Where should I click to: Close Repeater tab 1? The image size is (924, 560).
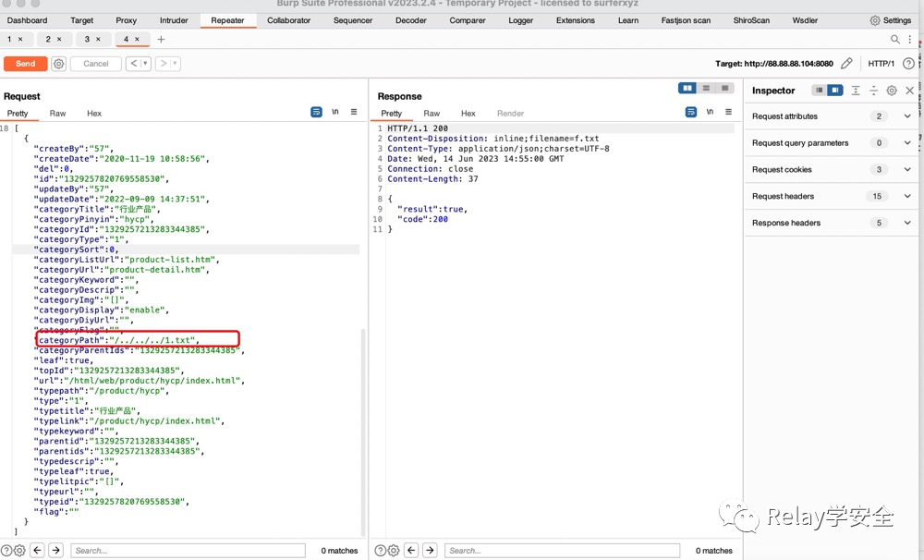click(20, 39)
